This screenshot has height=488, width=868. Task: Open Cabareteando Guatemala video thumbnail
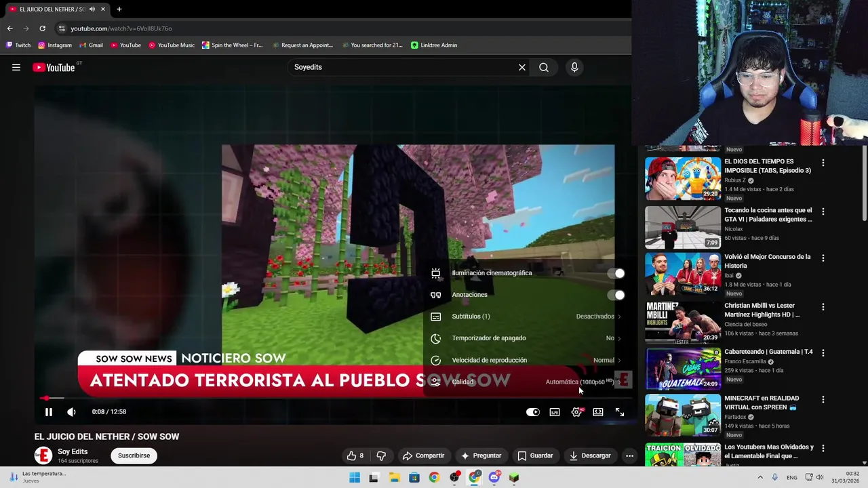click(683, 369)
